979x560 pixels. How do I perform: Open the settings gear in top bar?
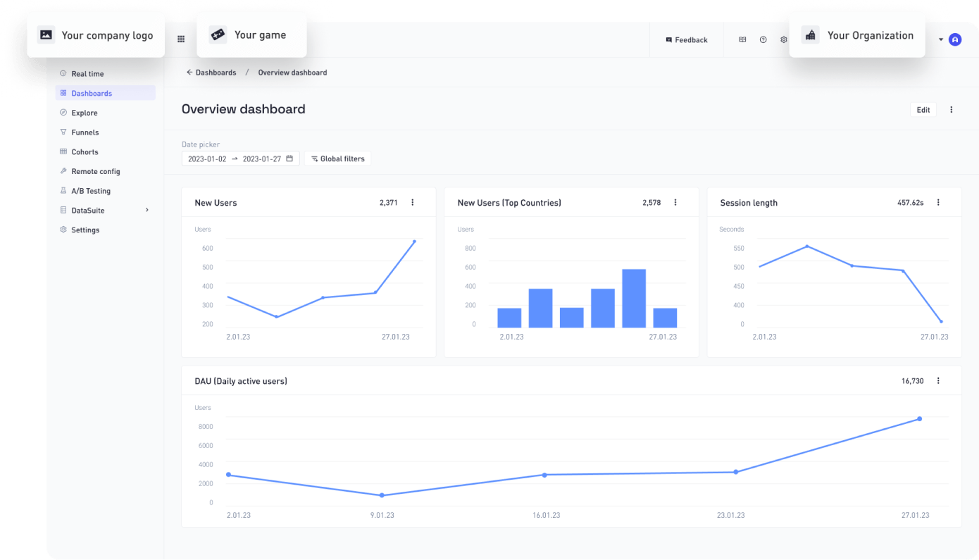(x=783, y=40)
